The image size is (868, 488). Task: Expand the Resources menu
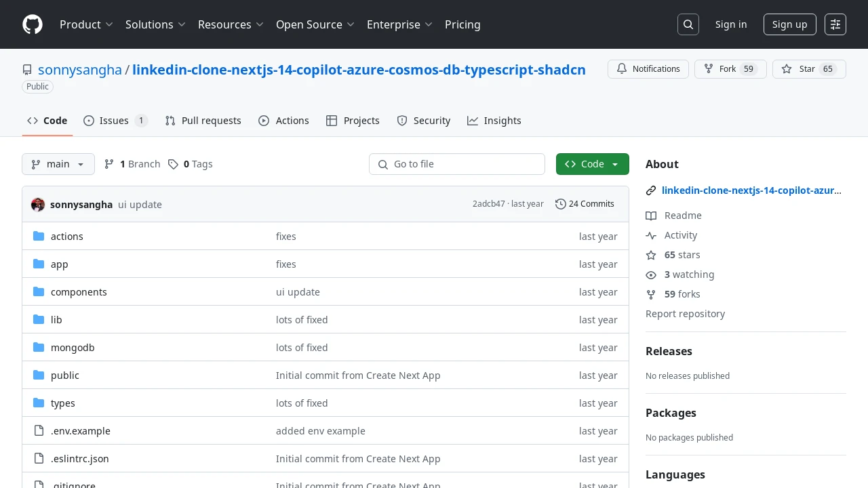[x=231, y=24]
